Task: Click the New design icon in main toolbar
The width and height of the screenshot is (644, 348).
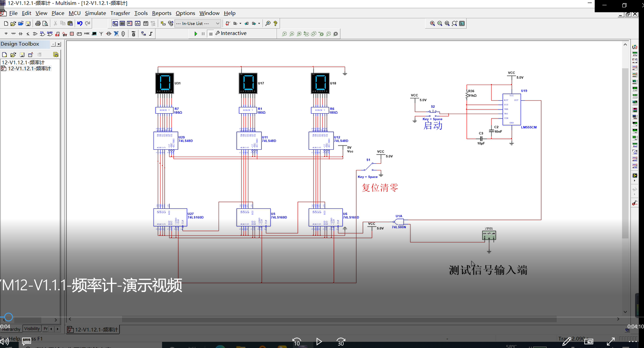Action: [x=6, y=23]
